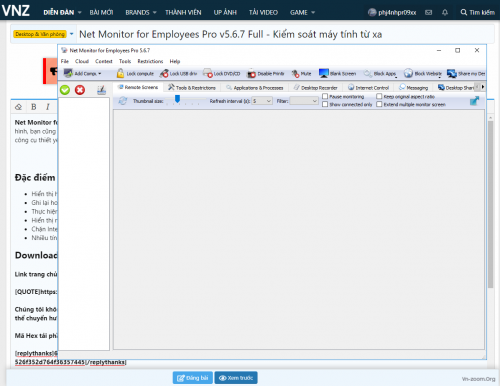Open the Cloud menu
This screenshot has height=386, width=500.
click(x=82, y=61)
